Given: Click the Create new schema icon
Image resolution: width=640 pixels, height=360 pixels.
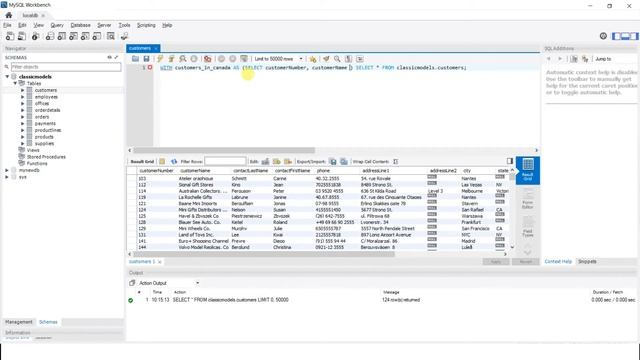Looking at the screenshot, I should coord(50,36).
